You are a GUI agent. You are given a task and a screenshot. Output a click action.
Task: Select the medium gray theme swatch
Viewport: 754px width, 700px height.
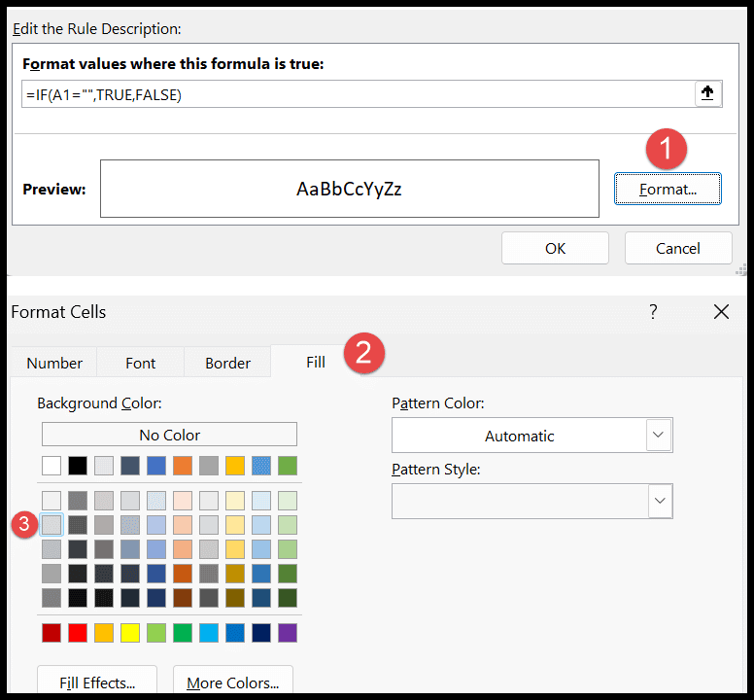[209, 466]
